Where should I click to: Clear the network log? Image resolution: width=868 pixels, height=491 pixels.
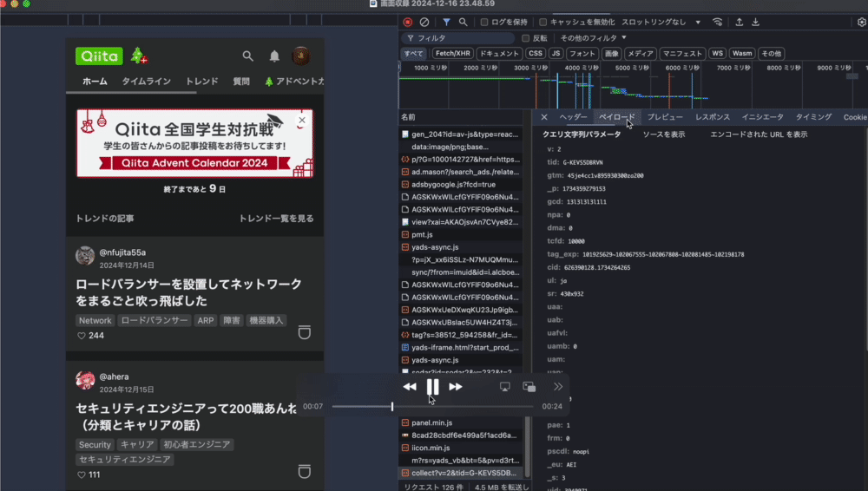coord(424,23)
